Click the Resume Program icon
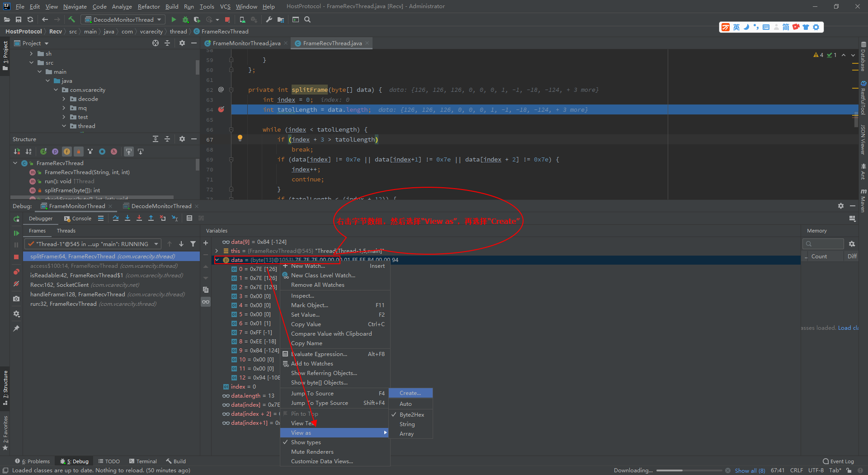The image size is (868, 475). [16, 233]
